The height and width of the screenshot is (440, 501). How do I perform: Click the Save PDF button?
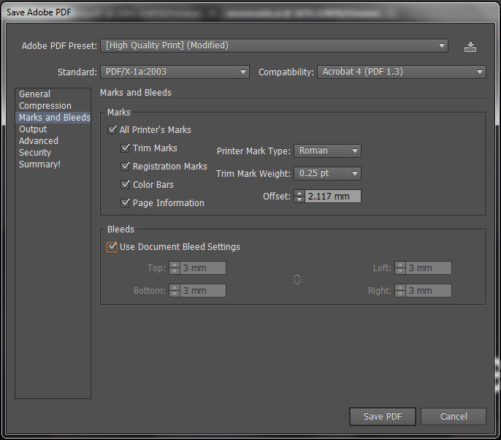(x=383, y=417)
